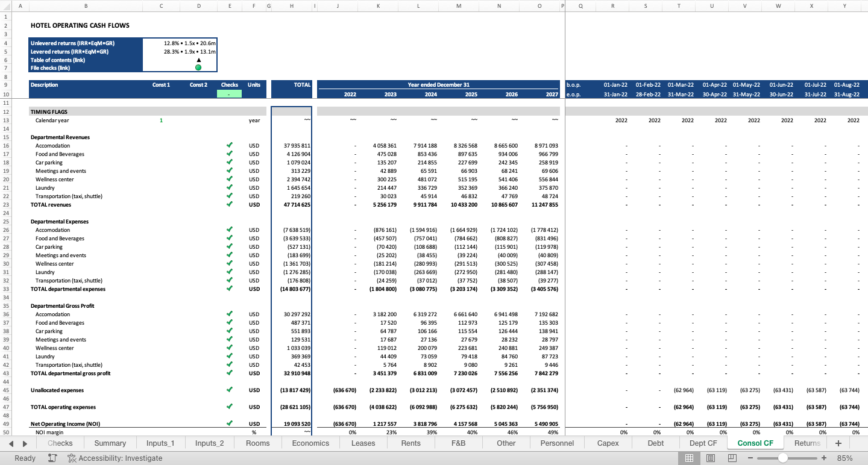868x465 pixels.
Task: Select total revenues value 47 714 625
Action: (292, 205)
